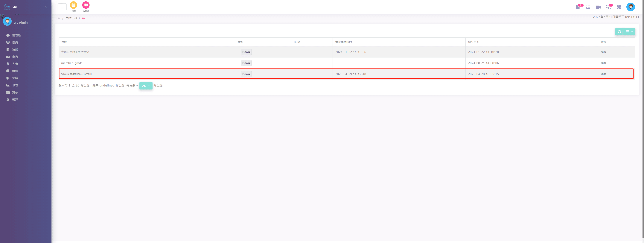Open the 管理 sidebar menu item
This screenshot has width=644, height=243.
(x=15, y=99)
